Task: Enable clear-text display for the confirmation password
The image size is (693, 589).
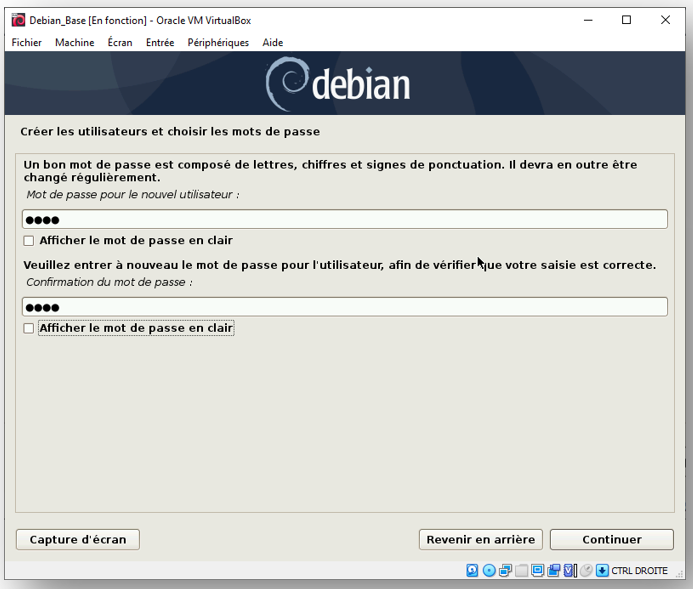Action: point(29,328)
